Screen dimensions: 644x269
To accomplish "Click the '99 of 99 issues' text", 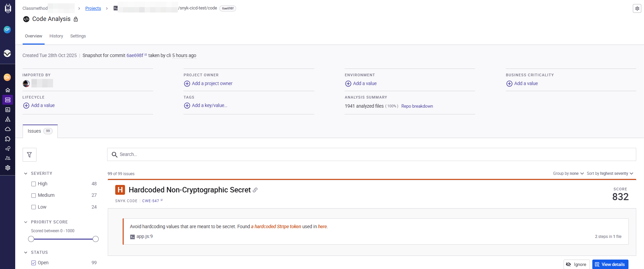I will [121, 174].
